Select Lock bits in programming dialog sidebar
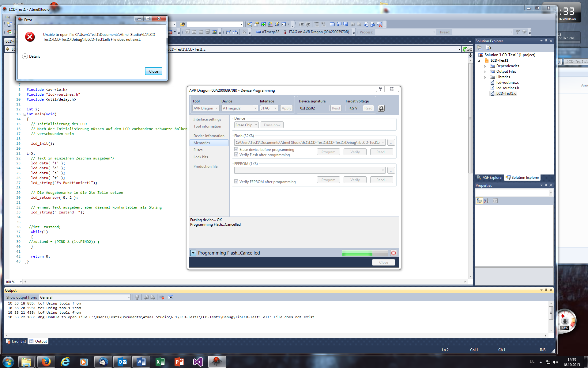The width and height of the screenshot is (588, 368). pos(201,157)
